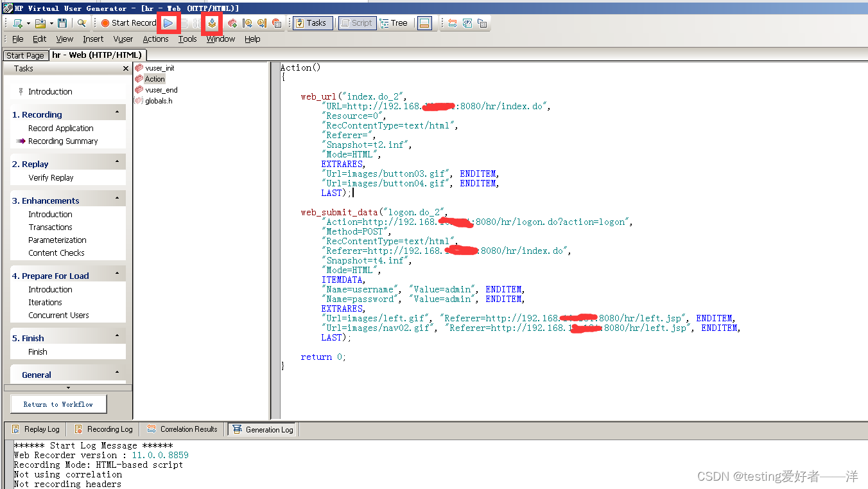Screen dimensions: 868x489
Task: Click Return to Workflow button
Action: pos(58,404)
